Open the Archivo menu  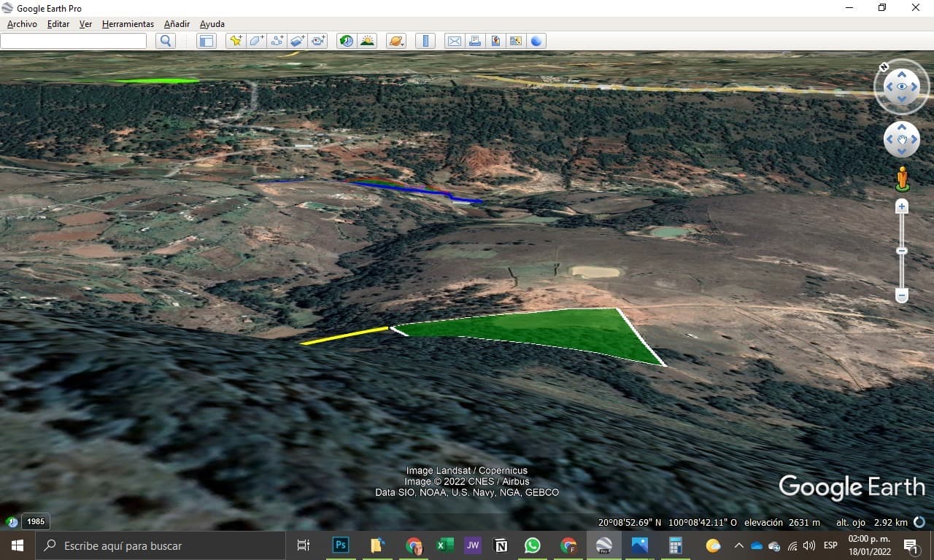22,24
